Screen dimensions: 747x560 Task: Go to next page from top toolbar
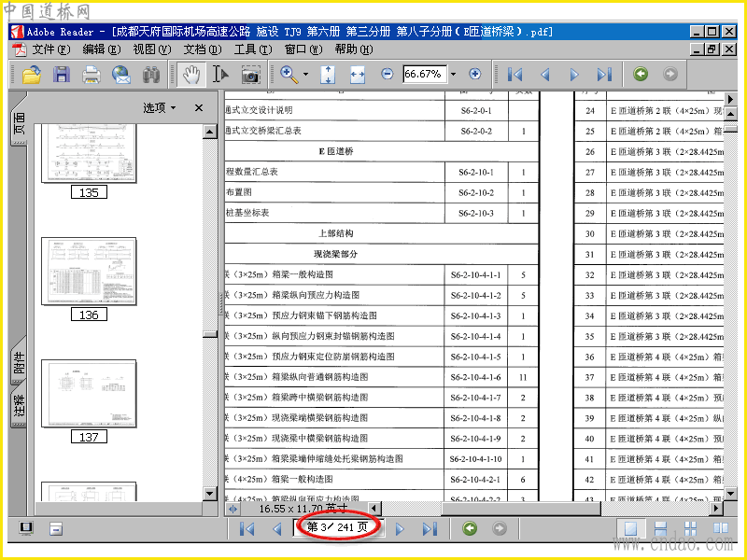tap(574, 75)
